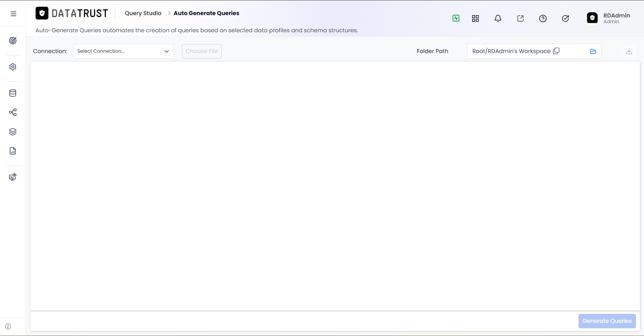Open the Select Connection dropdown
Image resolution: width=644 pixels, height=336 pixels.
(124, 51)
